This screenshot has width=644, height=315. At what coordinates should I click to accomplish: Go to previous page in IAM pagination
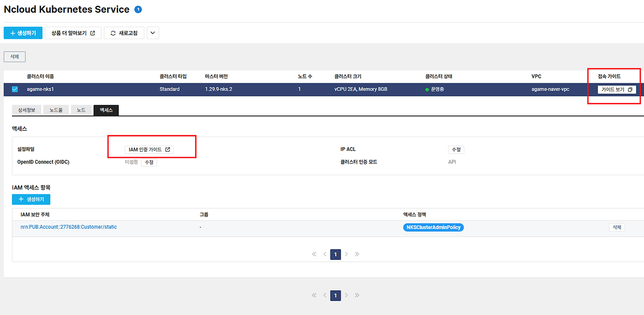[x=325, y=254]
